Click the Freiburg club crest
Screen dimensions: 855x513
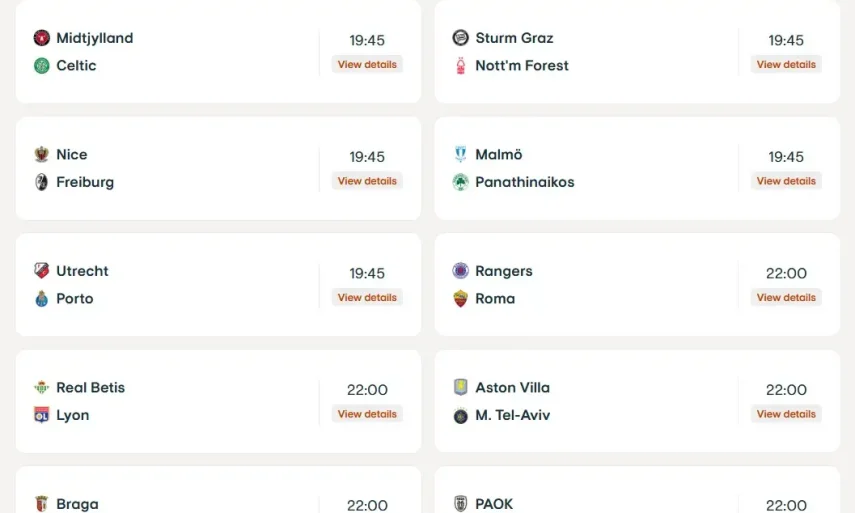point(42,182)
